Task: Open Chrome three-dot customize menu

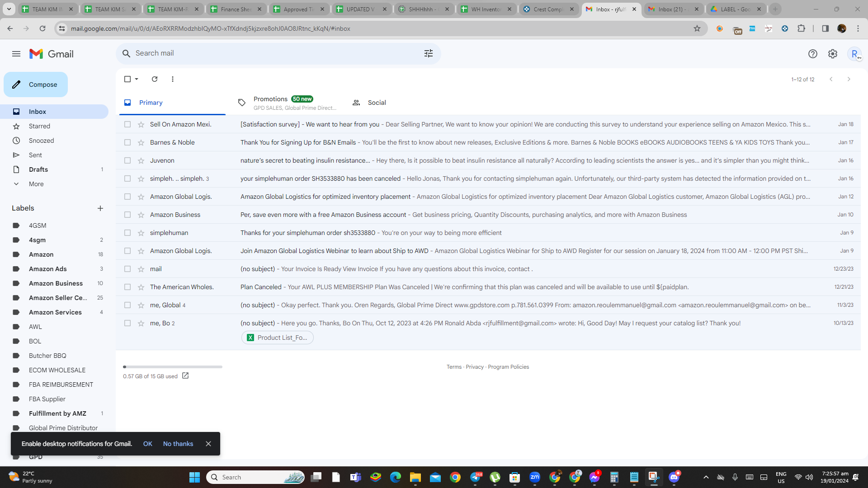Action: click(x=858, y=28)
